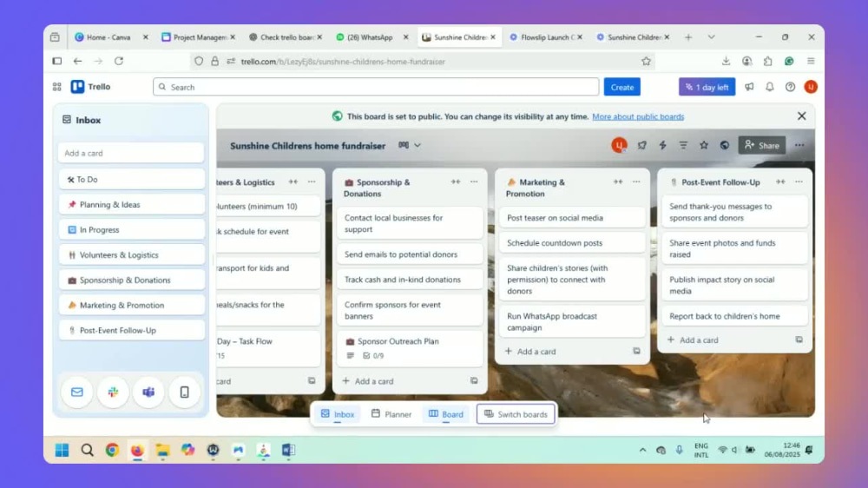Toggle the Inbox panel tab
The width and height of the screenshot is (868, 488).
(x=337, y=414)
